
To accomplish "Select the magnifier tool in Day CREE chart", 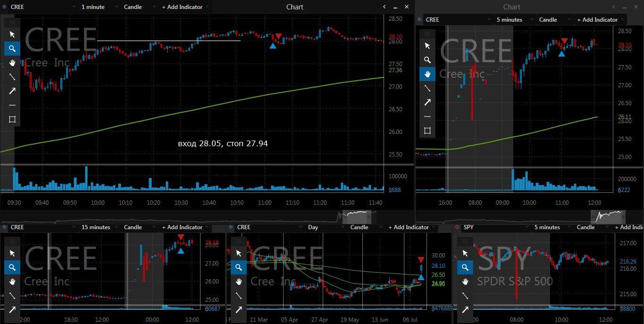I will 239,267.
